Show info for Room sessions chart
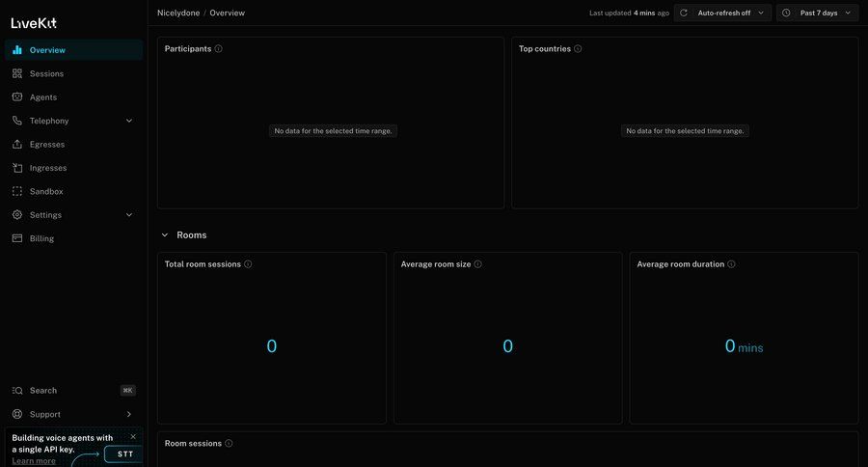The width and height of the screenshot is (868, 467). pyautogui.click(x=229, y=443)
